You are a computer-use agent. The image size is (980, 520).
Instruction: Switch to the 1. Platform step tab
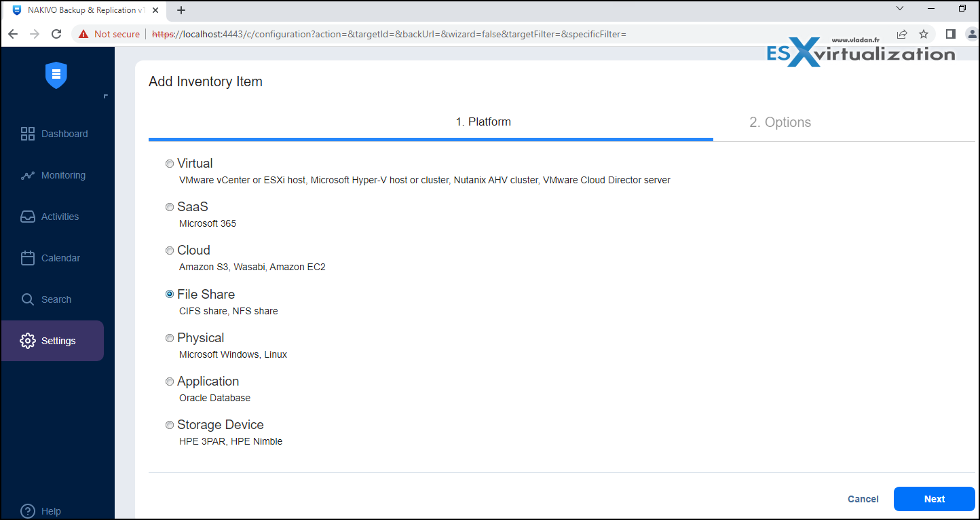tap(483, 122)
